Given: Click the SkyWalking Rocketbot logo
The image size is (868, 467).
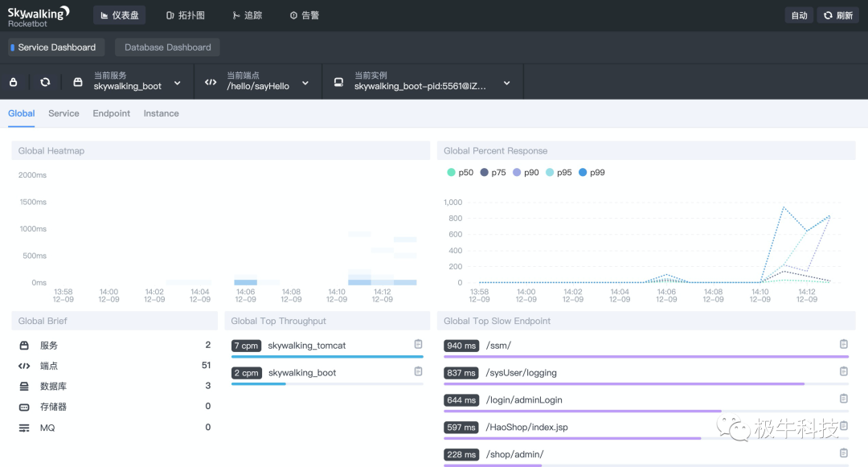Looking at the screenshot, I should point(39,16).
